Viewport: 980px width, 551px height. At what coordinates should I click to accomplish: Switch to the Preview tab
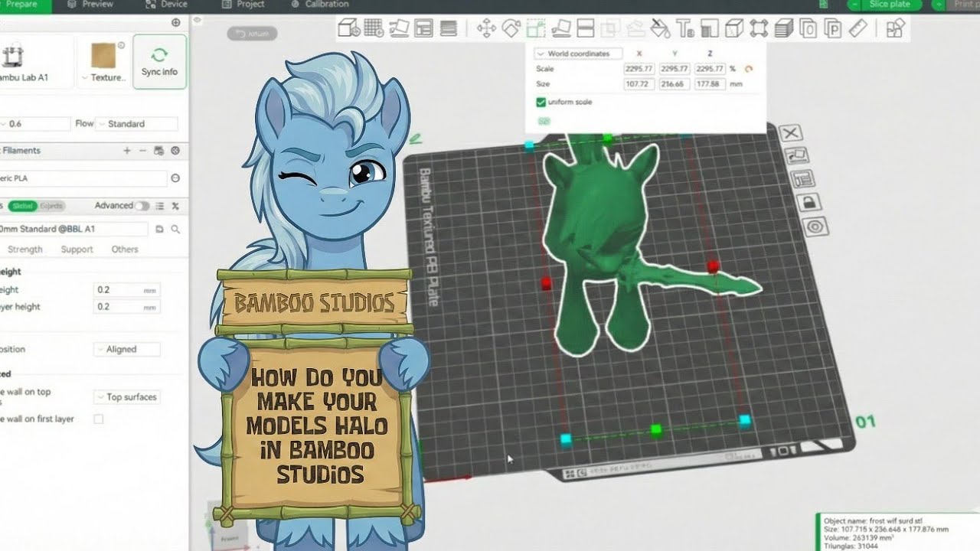click(90, 5)
